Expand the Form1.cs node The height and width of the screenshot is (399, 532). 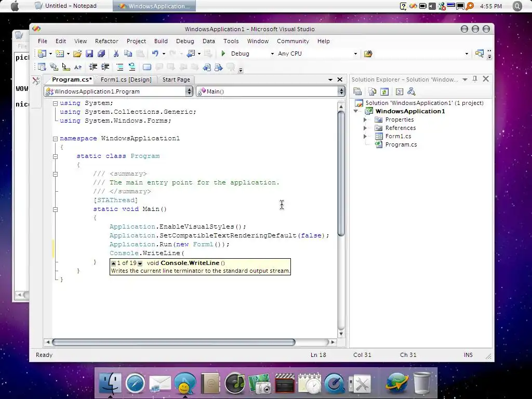click(365, 136)
